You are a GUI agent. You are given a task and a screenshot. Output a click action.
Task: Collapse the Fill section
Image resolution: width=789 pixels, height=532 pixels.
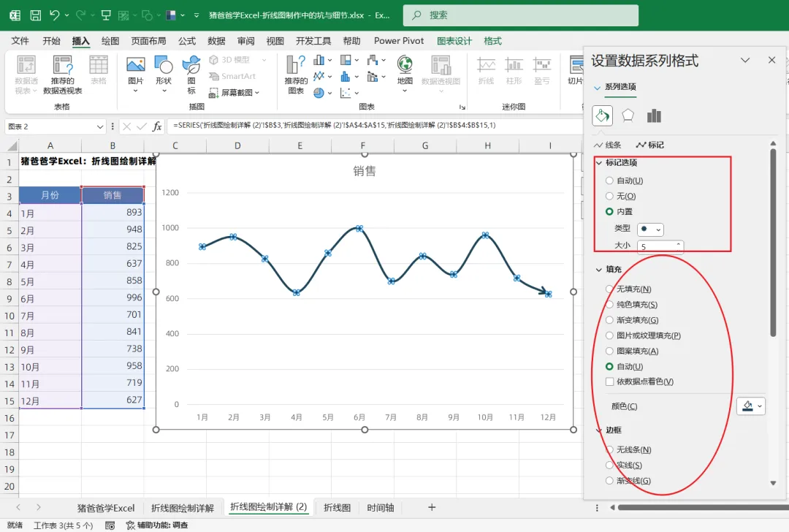coord(599,270)
